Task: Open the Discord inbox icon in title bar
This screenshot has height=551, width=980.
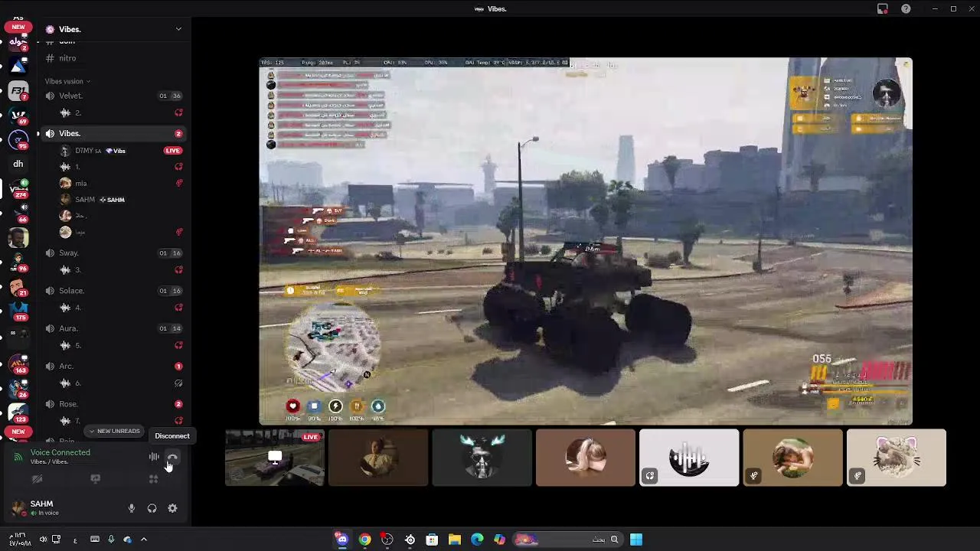Action: [883, 9]
